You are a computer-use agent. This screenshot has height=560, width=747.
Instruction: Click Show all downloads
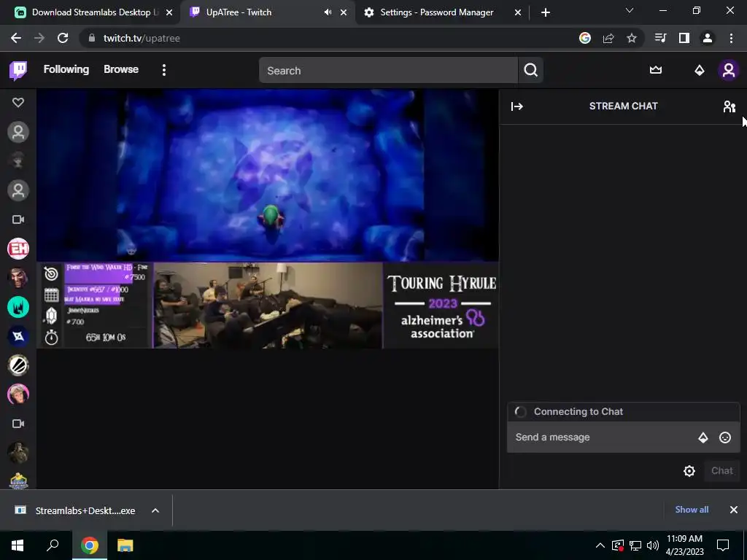(692, 510)
